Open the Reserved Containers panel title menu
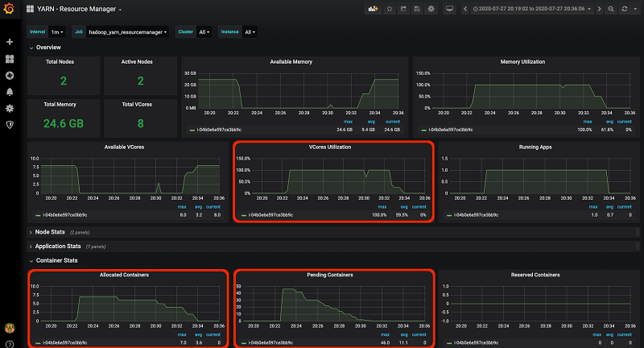Viewport: 644px width, 348px height. click(535, 275)
